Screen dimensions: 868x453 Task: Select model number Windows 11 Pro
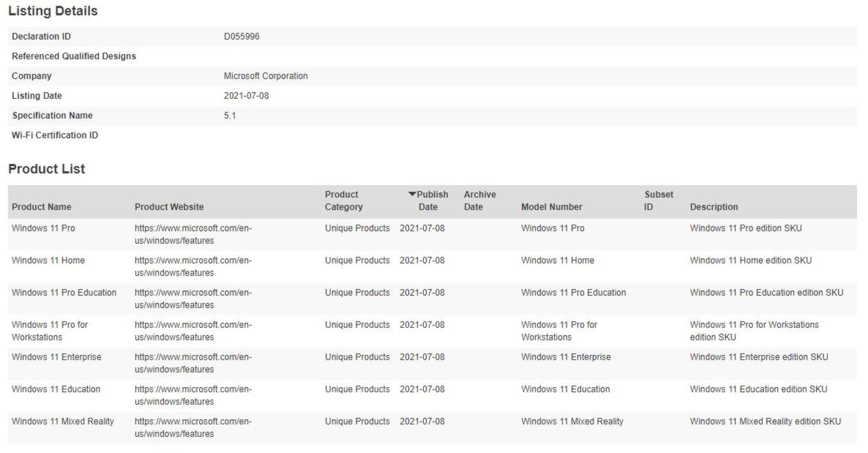(x=553, y=228)
